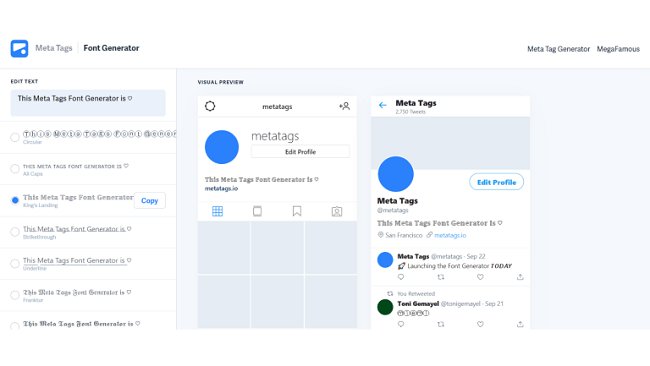This screenshot has height=366, width=650.
Task: Click the 'metatags' username in Instagram top bar
Action: [x=277, y=107]
